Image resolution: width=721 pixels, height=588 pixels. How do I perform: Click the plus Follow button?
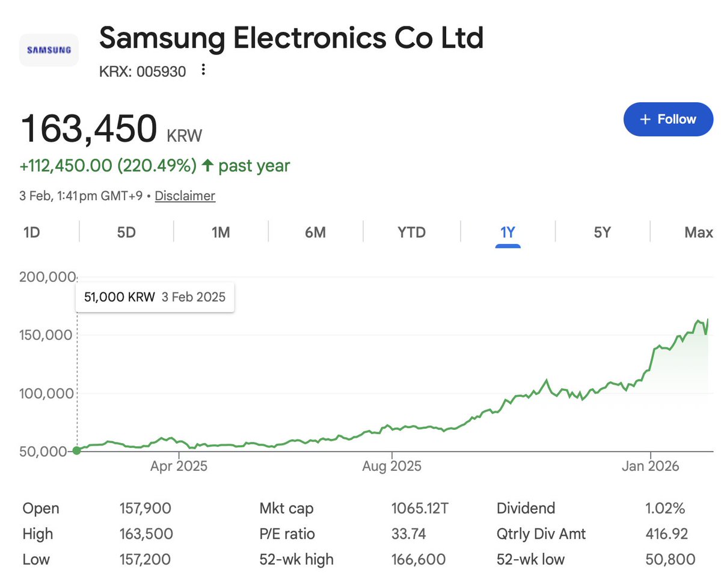click(667, 119)
